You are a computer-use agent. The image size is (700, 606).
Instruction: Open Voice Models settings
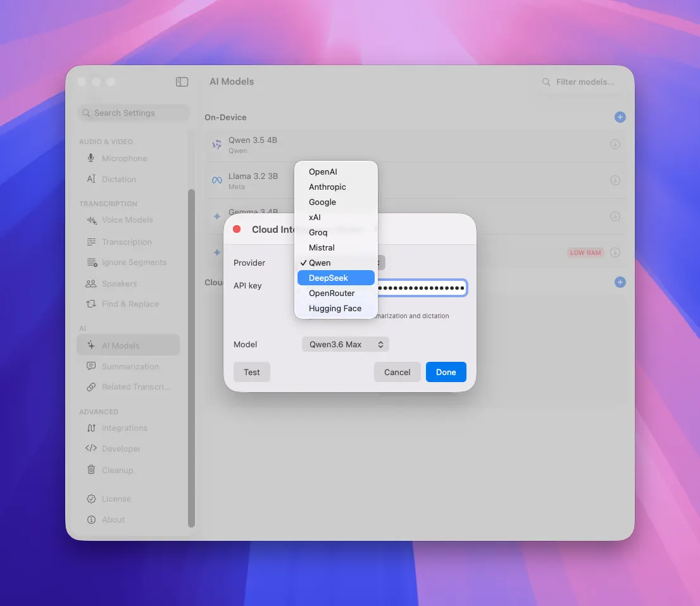[128, 220]
